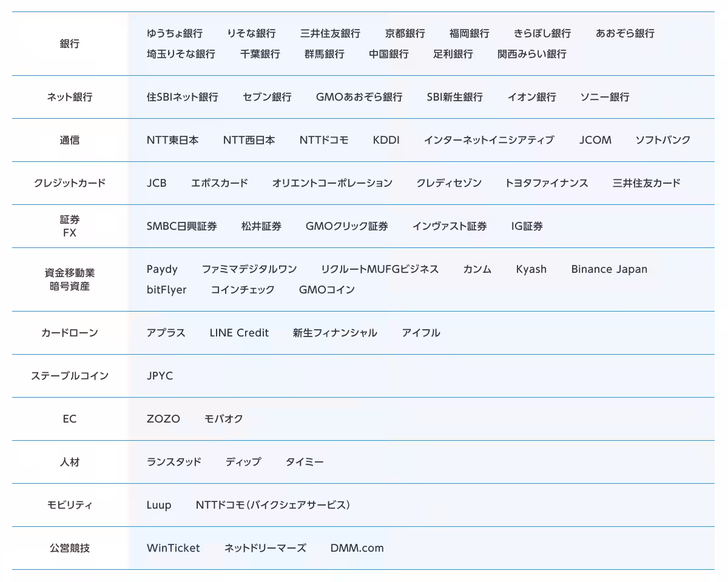Click 関西みらい銀行 entry

pyautogui.click(x=532, y=54)
